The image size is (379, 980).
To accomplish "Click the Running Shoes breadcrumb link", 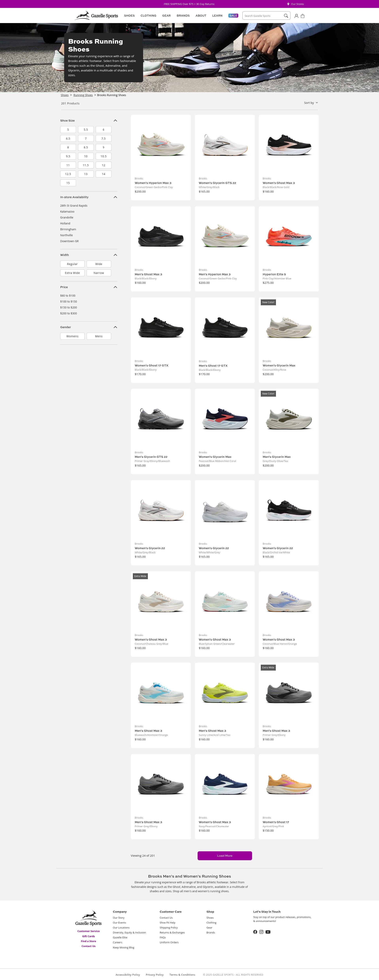I will click(x=83, y=95).
